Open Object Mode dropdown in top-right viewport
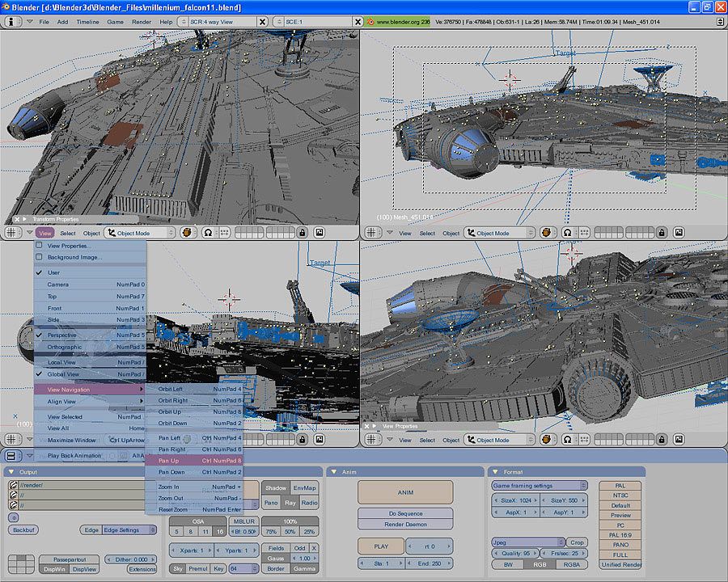Screen dimensions: 728x582 [498, 233]
